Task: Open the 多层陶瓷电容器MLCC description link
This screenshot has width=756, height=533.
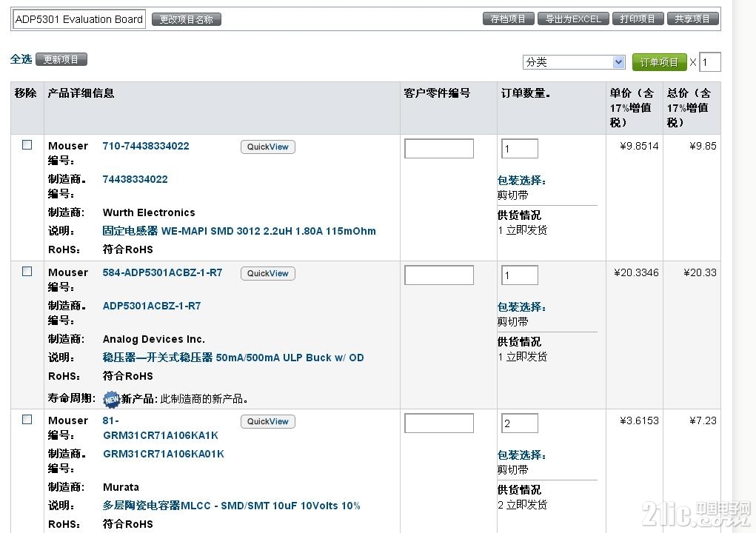Action: 232,506
